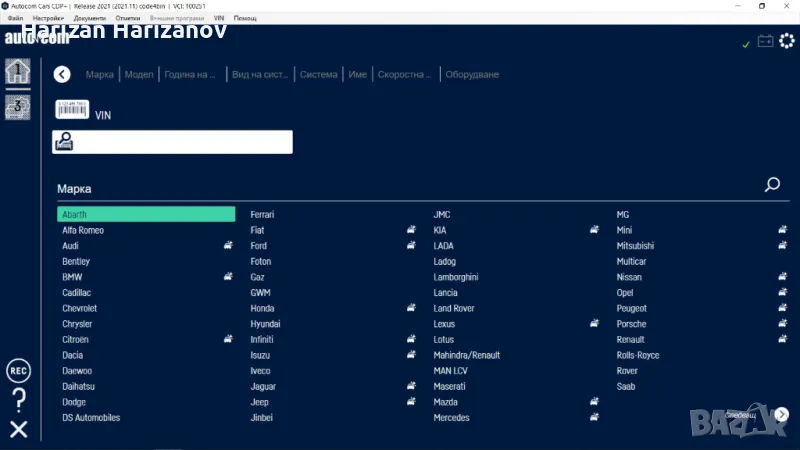Click the back arrow button

[62, 74]
